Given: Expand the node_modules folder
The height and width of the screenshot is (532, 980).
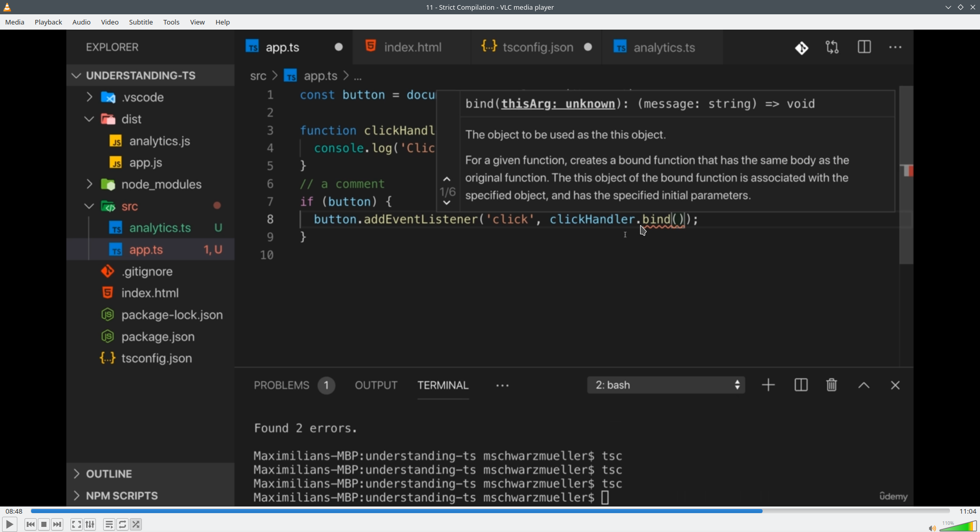Looking at the screenshot, I should 151,185.
